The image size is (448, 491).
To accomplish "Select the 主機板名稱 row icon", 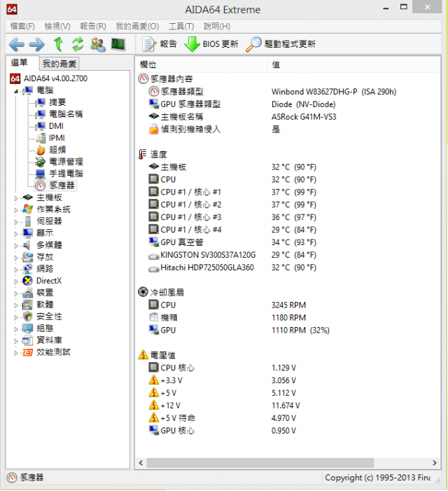I will point(153,116).
